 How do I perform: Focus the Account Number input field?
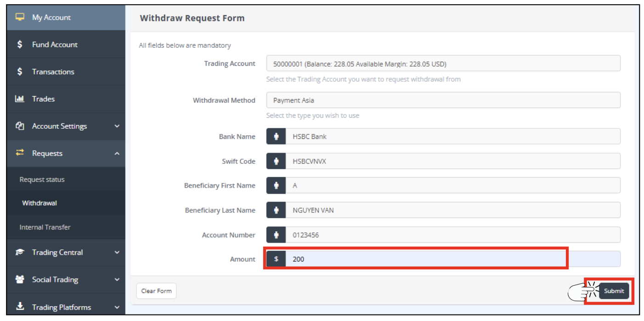point(452,235)
